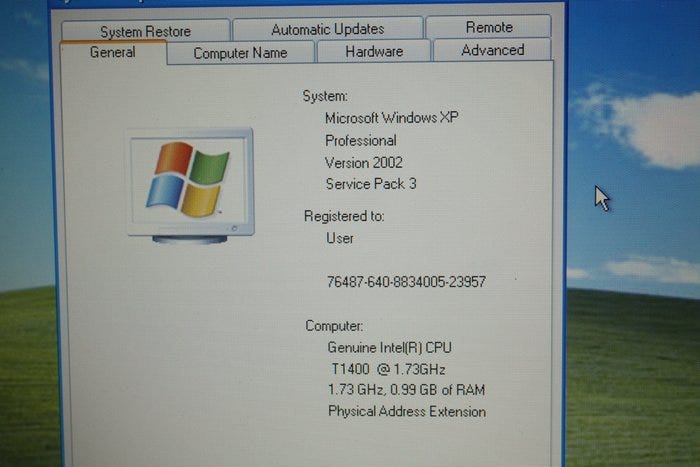Open the Computer Name tab
The height and width of the screenshot is (467, 700).
(240, 53)
